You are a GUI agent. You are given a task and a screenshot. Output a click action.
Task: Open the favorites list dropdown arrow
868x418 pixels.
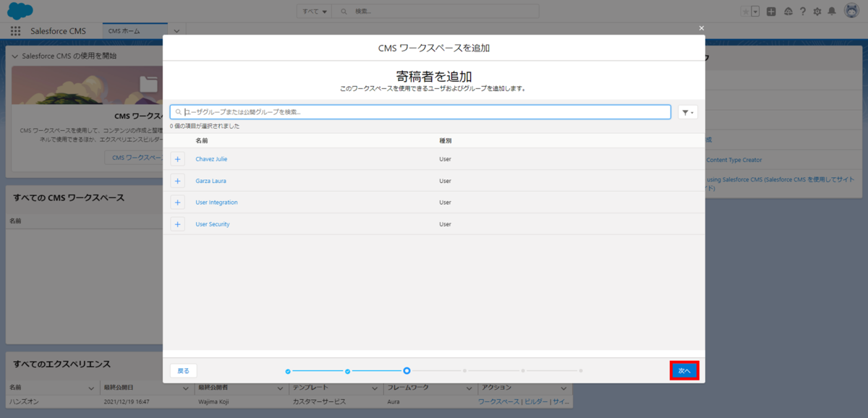(x=755, y=12)
